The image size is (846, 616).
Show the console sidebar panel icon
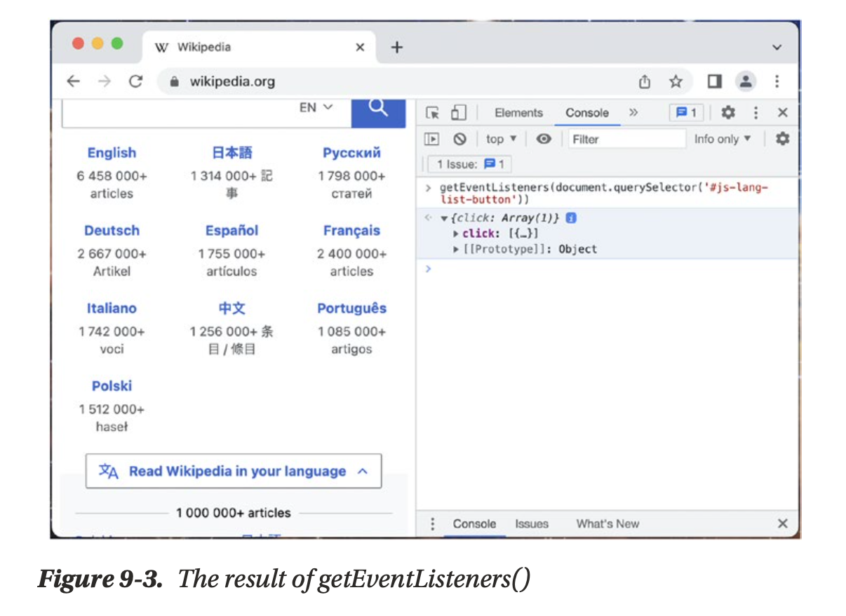432,139
